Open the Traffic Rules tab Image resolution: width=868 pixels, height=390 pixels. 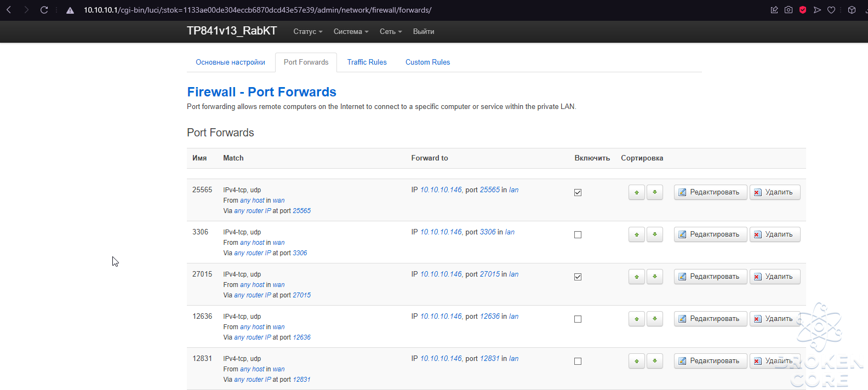[367, 62]
